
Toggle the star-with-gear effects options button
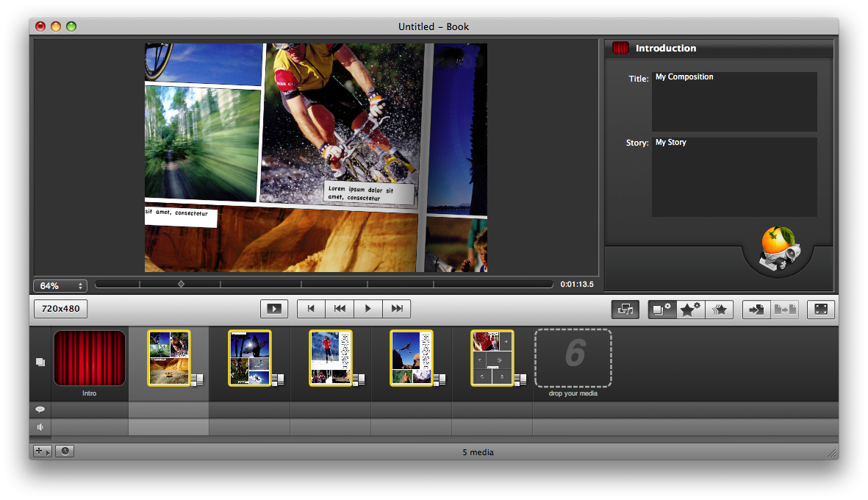click(690, 310)
